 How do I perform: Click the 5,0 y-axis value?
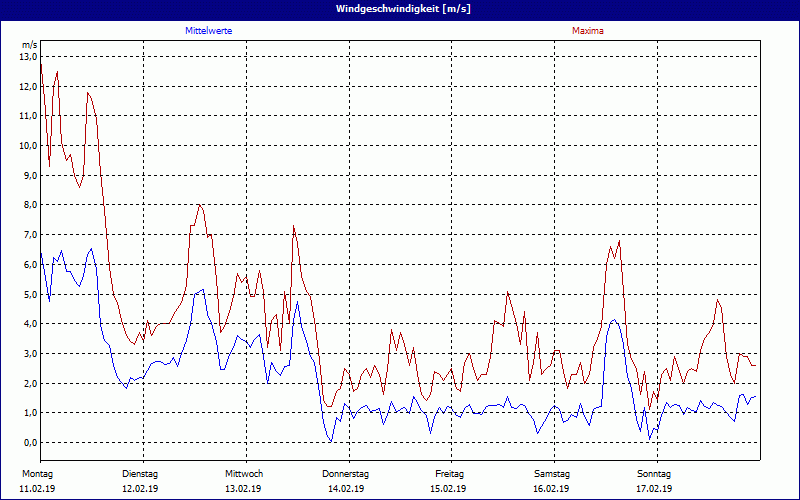[28, 294]
